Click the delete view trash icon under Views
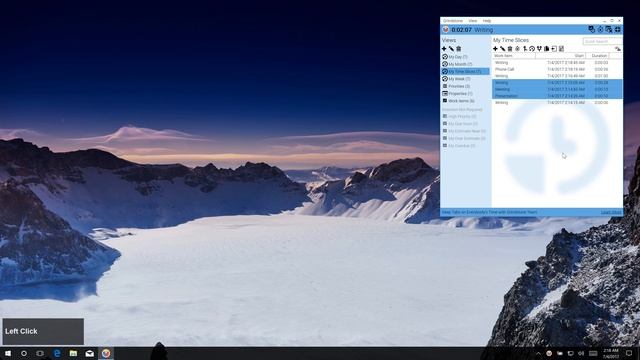The width and height of the screenshot is (640, 360). (x=459, y=49)
